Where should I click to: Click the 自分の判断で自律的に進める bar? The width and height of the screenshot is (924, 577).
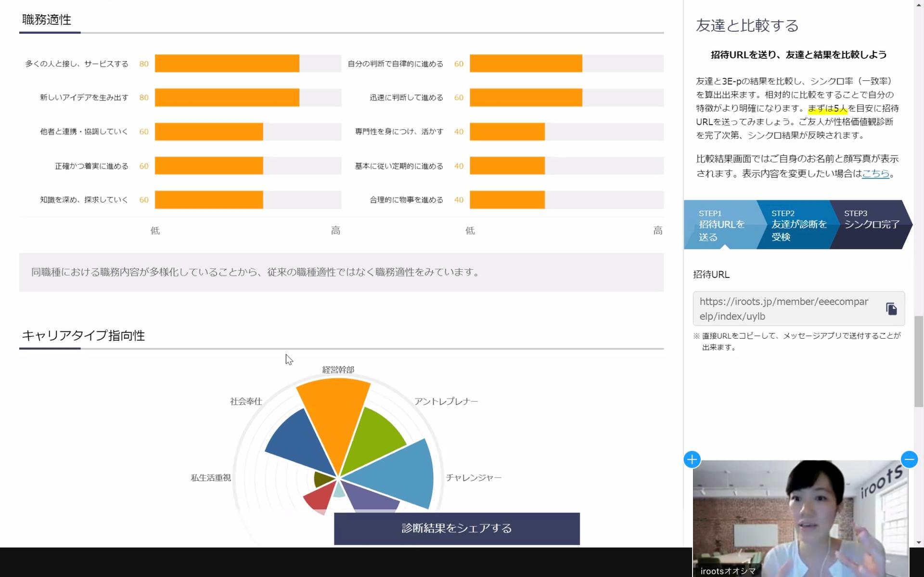[526, 64]
